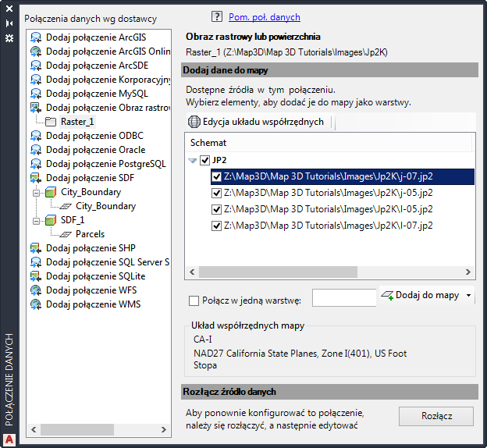Screen dimensions: 487x448
Task: Enable Połącz w jedną warstwę checkbox
Action: pos(194,300)
